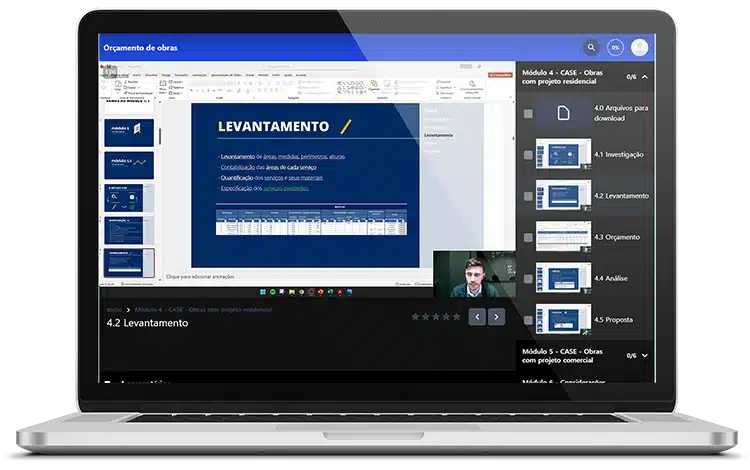Select the 4.1 Investigação video thumbnail
Viewport: 750px width, 470px height.
pos(563,154)
